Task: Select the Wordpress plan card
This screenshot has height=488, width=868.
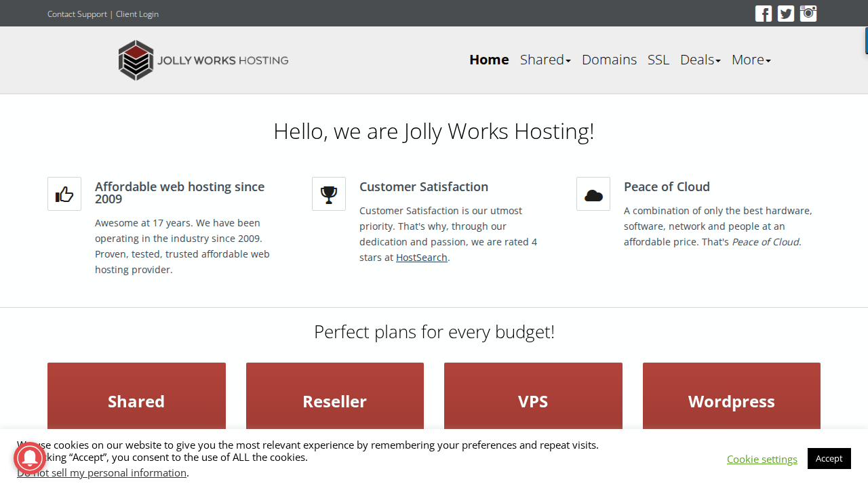Action: point(732,396)
